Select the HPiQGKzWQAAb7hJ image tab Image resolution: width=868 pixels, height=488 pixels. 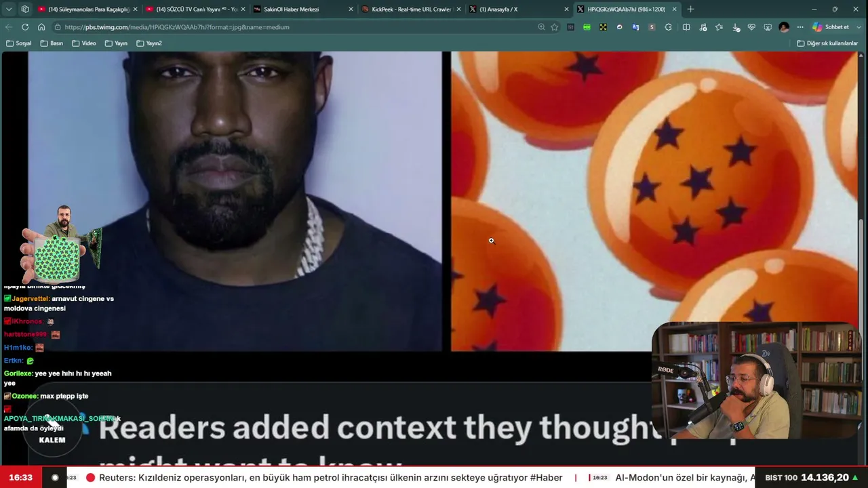pyautogui.click(x=627, y=9)
